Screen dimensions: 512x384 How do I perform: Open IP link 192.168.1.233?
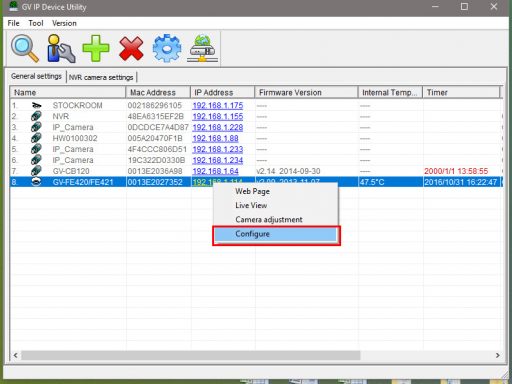(218, 149)
